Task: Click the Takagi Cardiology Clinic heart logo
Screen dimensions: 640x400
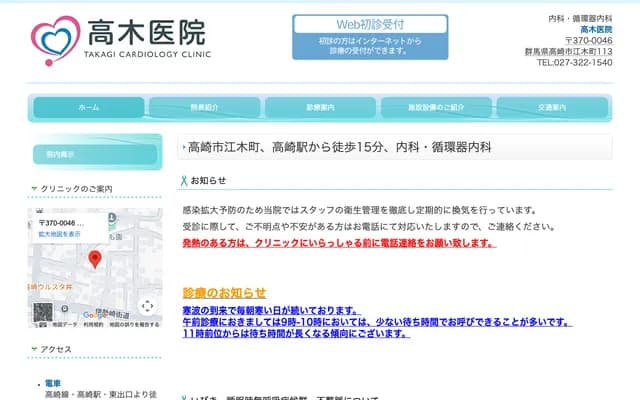Action: [x=55, y=40]
